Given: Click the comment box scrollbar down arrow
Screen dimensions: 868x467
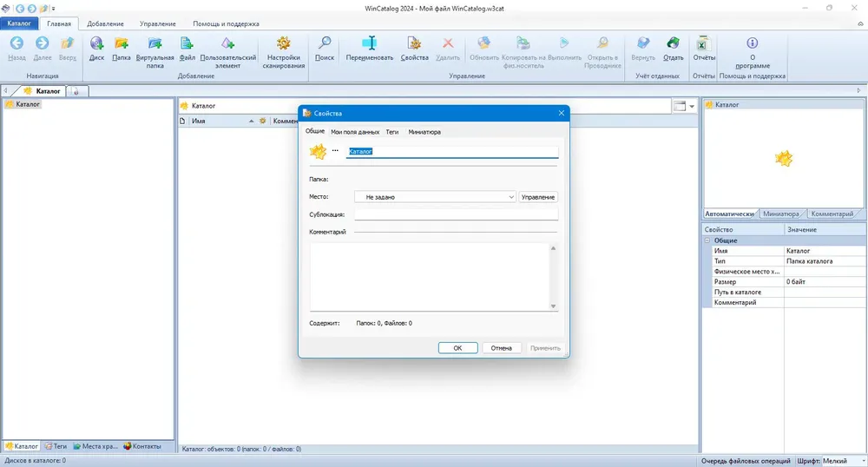Looking at the screenshot, I should (x=553, y=306).
